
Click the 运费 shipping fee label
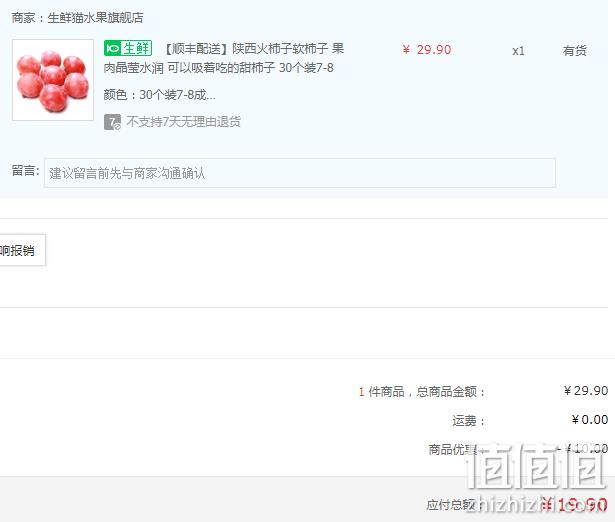[x=468, y=421]
